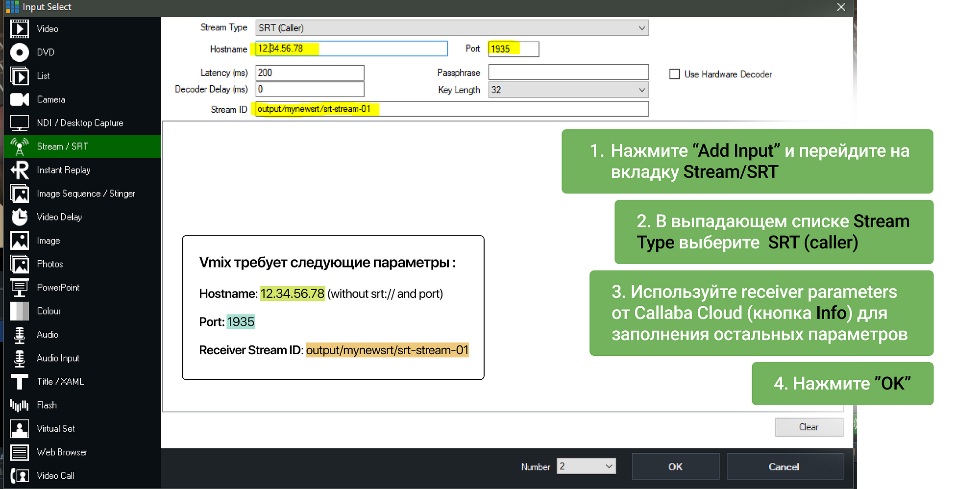Viewport: 980px width, 489px height.
Task: Pick the Audio Input microphone icon
Action: click(x=20, y=358)
